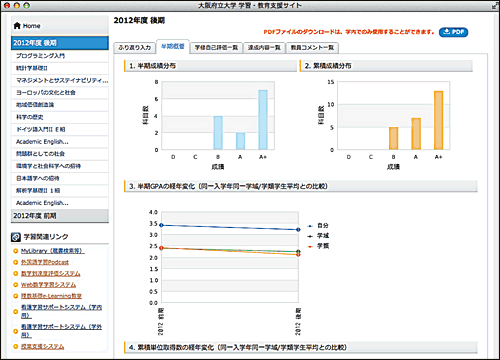Open the 教員コメント一覧 tab

[x=312, y=48]
